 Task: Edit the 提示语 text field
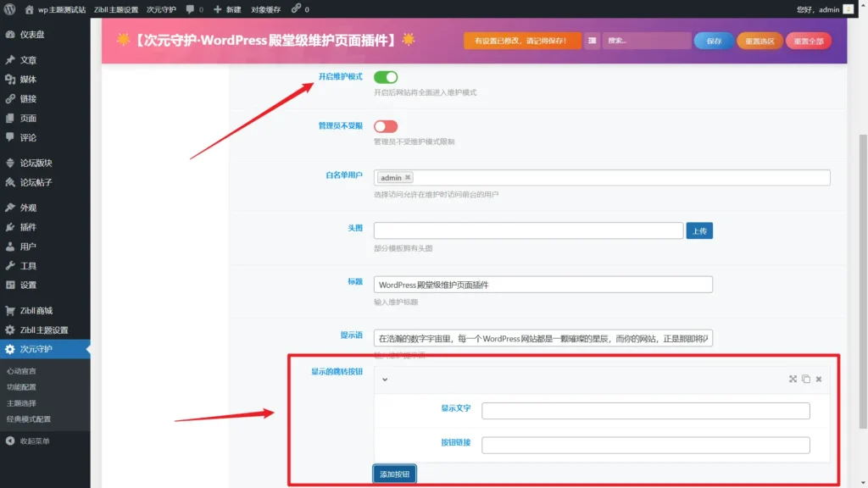542,338
